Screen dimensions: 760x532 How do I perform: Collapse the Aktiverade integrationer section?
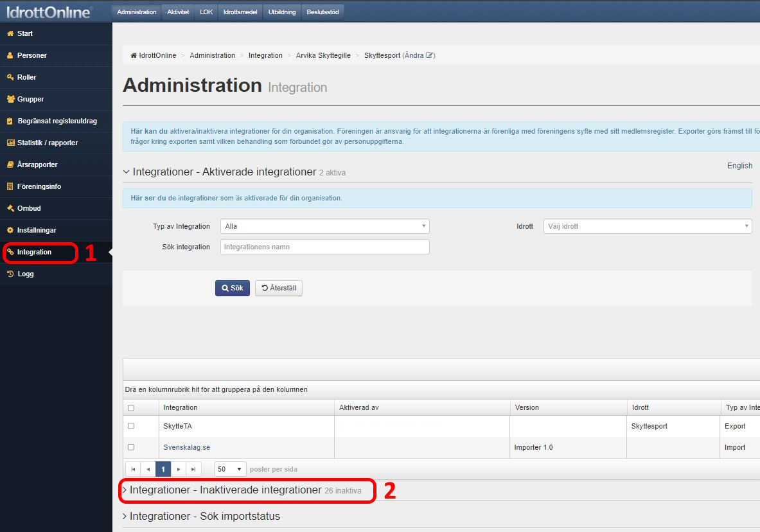(x=224, y=172)
